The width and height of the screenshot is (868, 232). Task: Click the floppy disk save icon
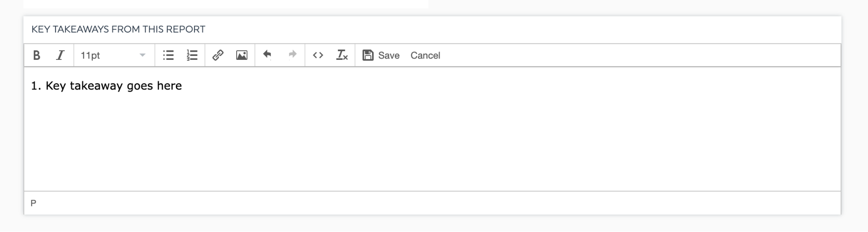368,55
